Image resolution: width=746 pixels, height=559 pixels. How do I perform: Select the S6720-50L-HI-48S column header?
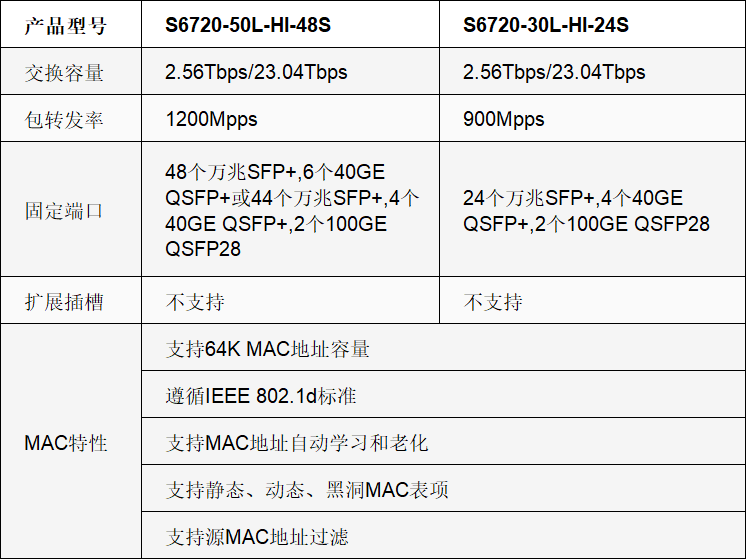click(x=248, y=25)
